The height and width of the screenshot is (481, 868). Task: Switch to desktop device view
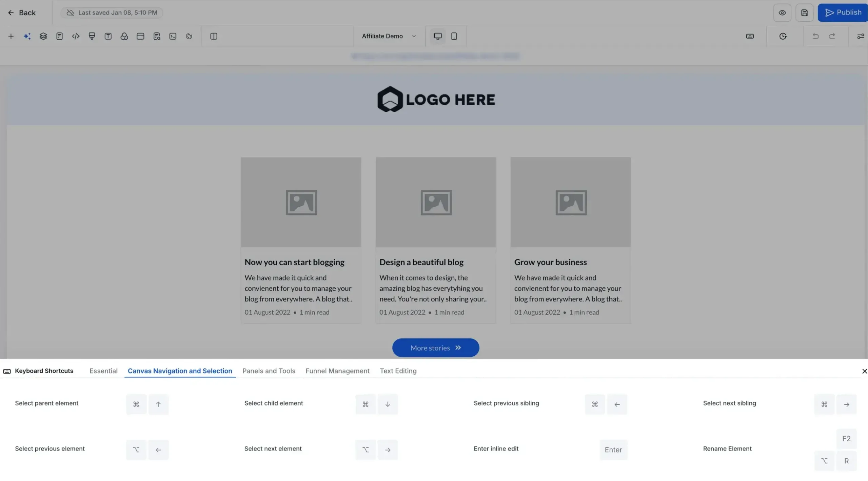tap(437, 36)
